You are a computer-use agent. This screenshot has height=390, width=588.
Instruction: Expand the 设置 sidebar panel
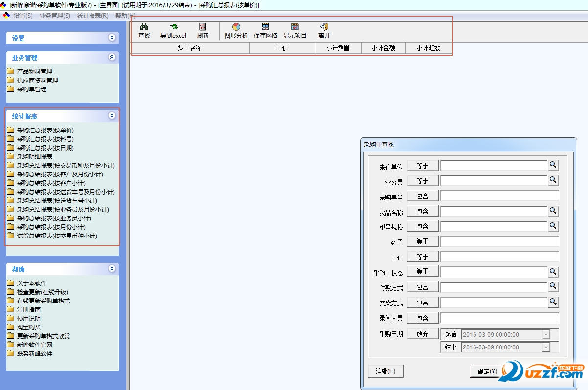point(112,37)
